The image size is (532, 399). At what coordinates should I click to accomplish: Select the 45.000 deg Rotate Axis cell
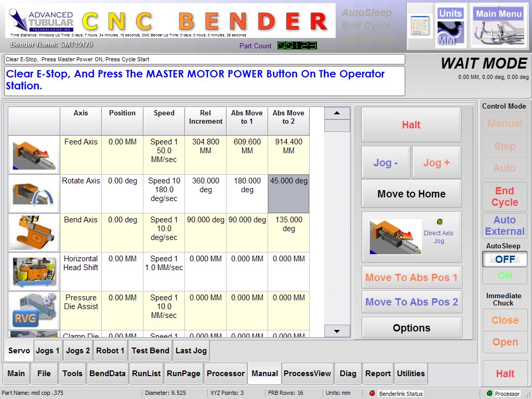point(288,194)
